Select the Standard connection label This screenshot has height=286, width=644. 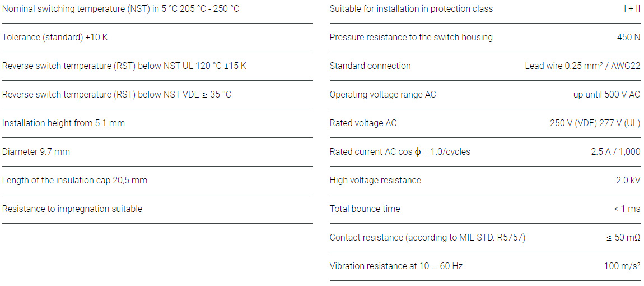[370, 66]
